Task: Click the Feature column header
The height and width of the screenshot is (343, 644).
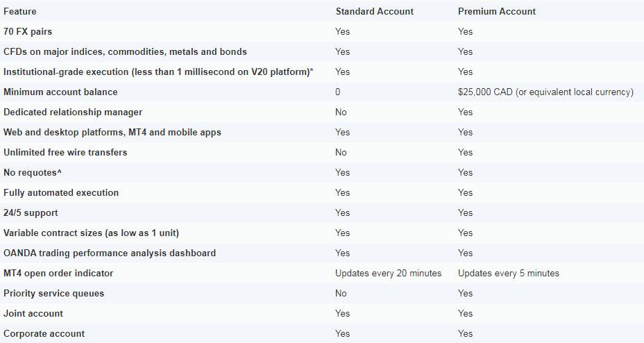Action: [x=19, y=12]
